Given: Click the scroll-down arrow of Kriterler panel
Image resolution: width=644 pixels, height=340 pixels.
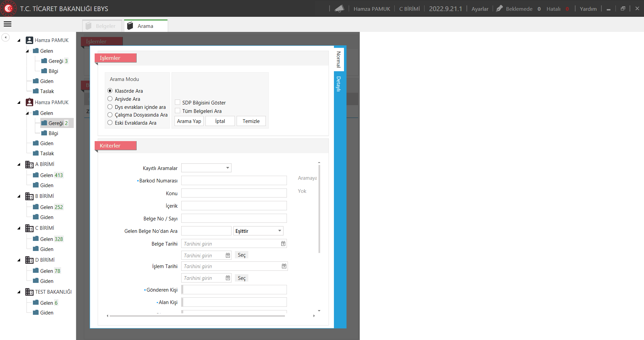Looking at the screenshot, I should tap(319, 311).
